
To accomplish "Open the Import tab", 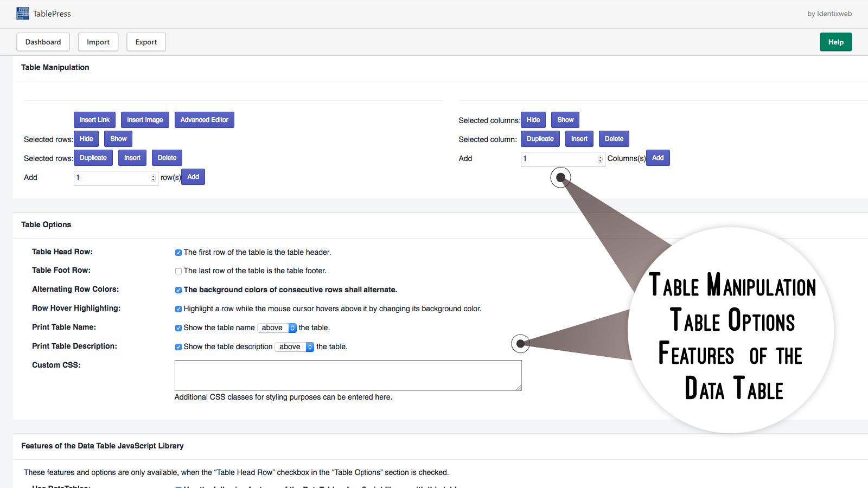I will tap(98, 42).
